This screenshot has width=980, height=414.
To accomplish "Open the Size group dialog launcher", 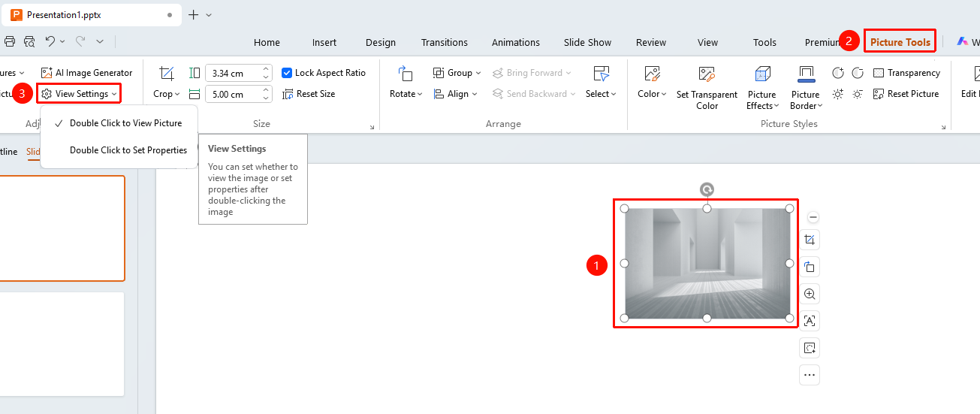I will coord(372,127).
